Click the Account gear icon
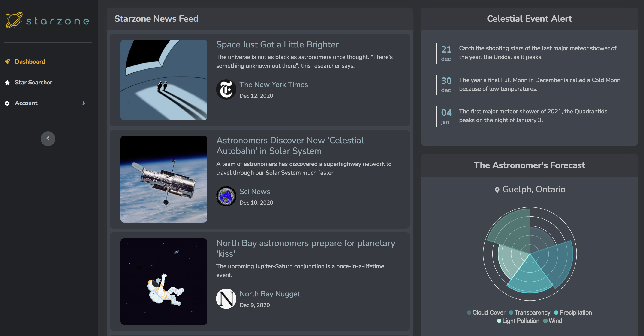 coord(7,103)
